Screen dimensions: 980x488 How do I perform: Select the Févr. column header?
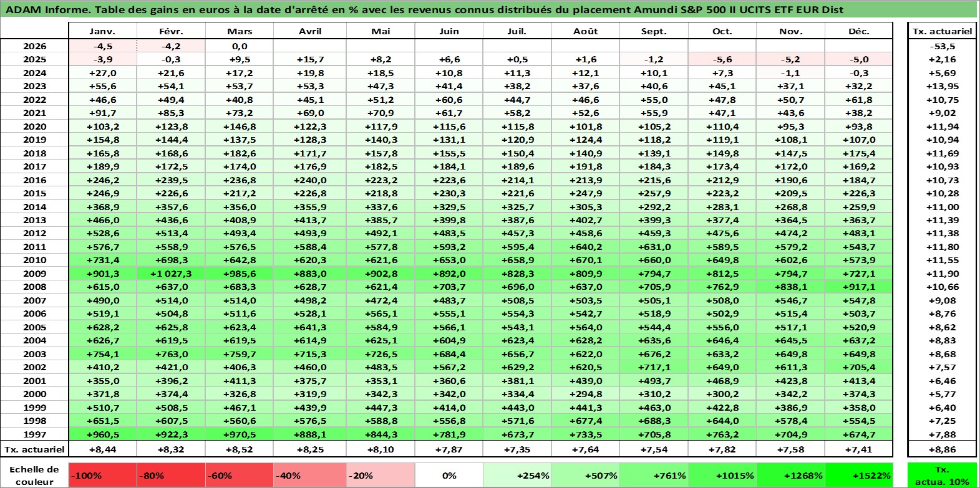pos(171,31)
